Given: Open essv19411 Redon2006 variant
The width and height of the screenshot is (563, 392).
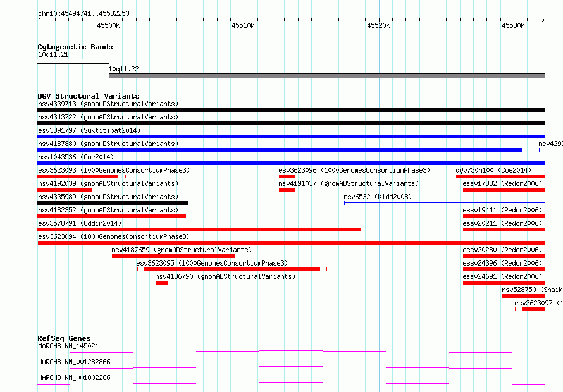Looking at the screenshot, I should (x=502, y=210).
